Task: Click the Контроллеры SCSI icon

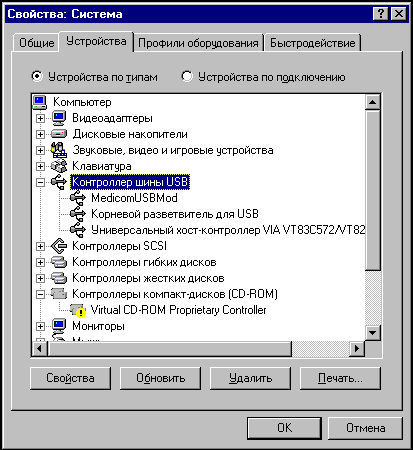Action: point(59,246)
